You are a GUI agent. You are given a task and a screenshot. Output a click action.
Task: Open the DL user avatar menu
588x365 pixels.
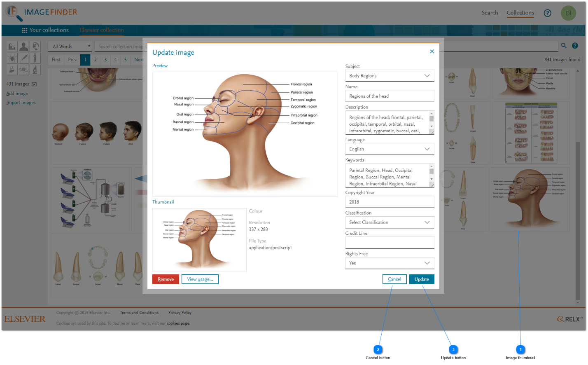click(569, 13)
